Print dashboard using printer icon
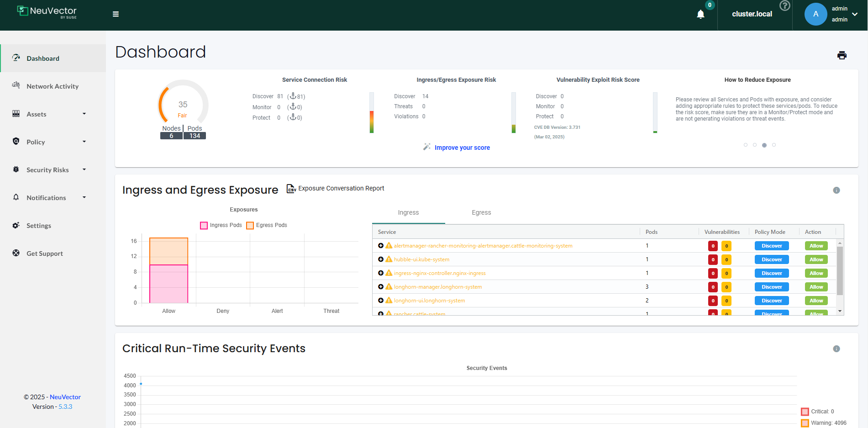The height and width of the screenshot is (428, 868). point(842,55)
